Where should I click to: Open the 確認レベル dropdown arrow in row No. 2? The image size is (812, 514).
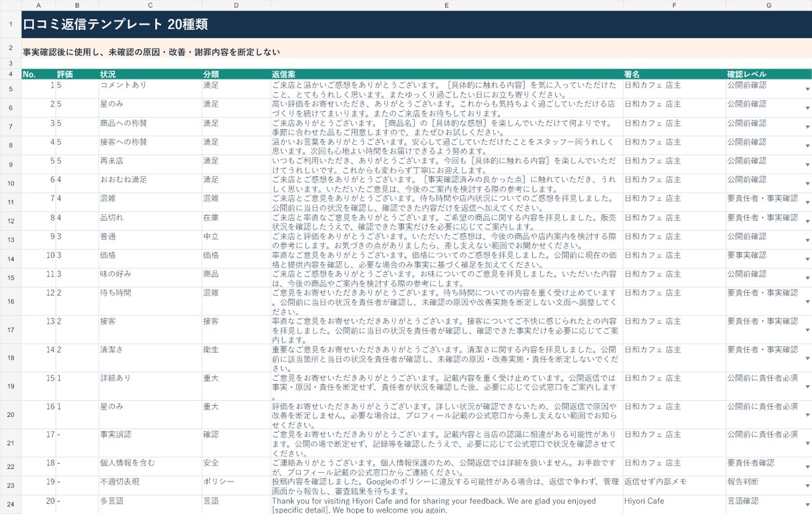pyautogui.click(x=807, y=108)
